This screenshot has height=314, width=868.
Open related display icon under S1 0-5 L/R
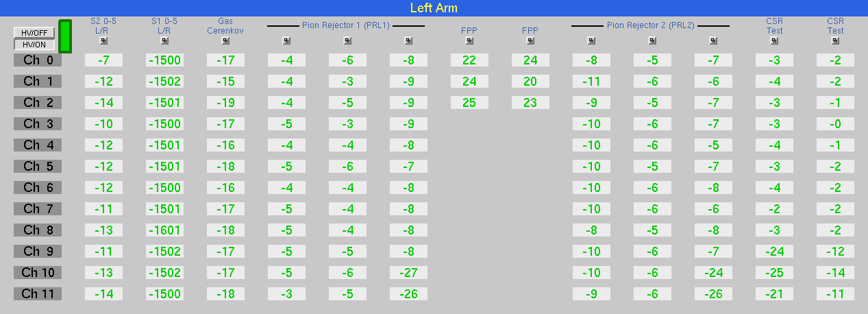[x=164, y=40]
